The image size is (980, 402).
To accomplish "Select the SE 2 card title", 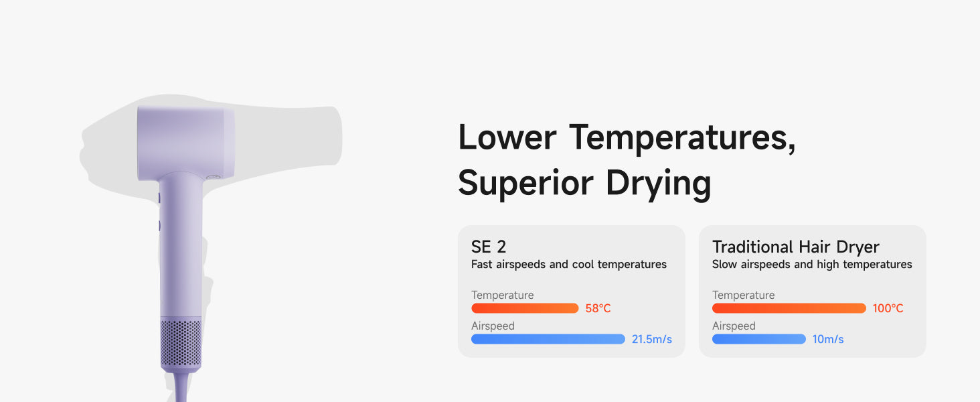I will point(489,247).
